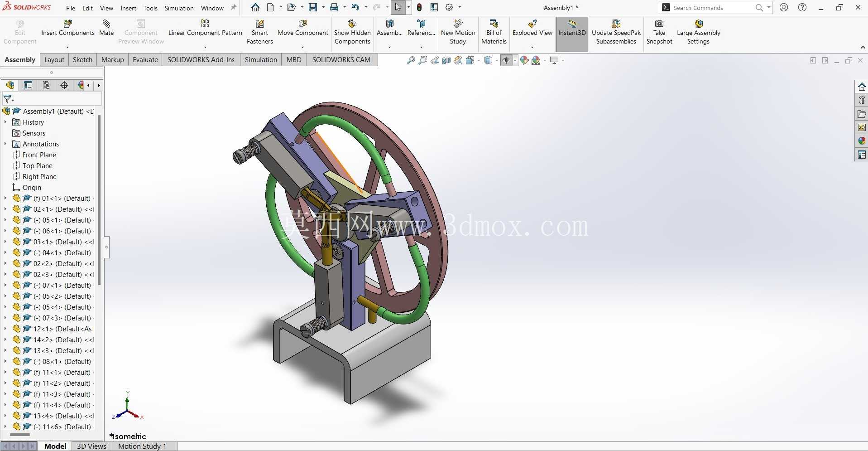This screenshot has height=451, width=868.
Task: Toggle Instant3D mode
Action: (x=572, y=34)
